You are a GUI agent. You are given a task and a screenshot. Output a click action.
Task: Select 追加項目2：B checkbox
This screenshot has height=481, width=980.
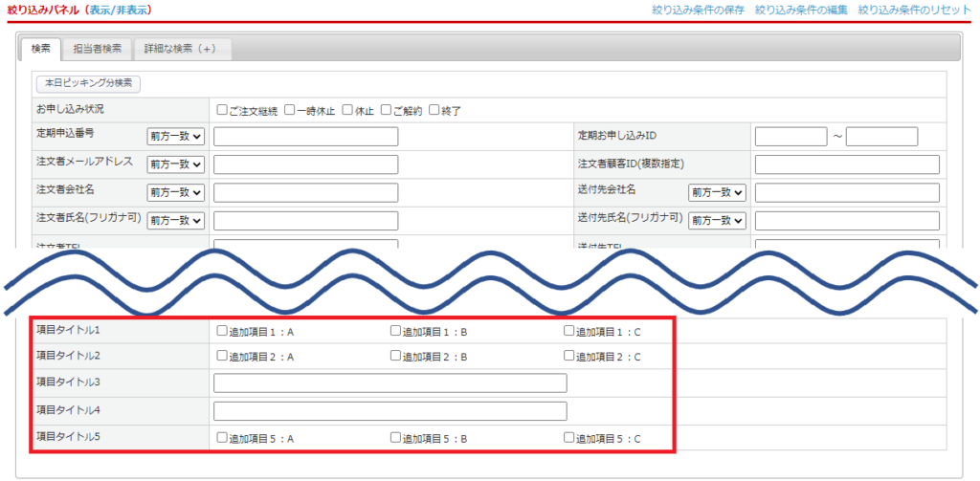pyautogui.click(x=395, y=356)
